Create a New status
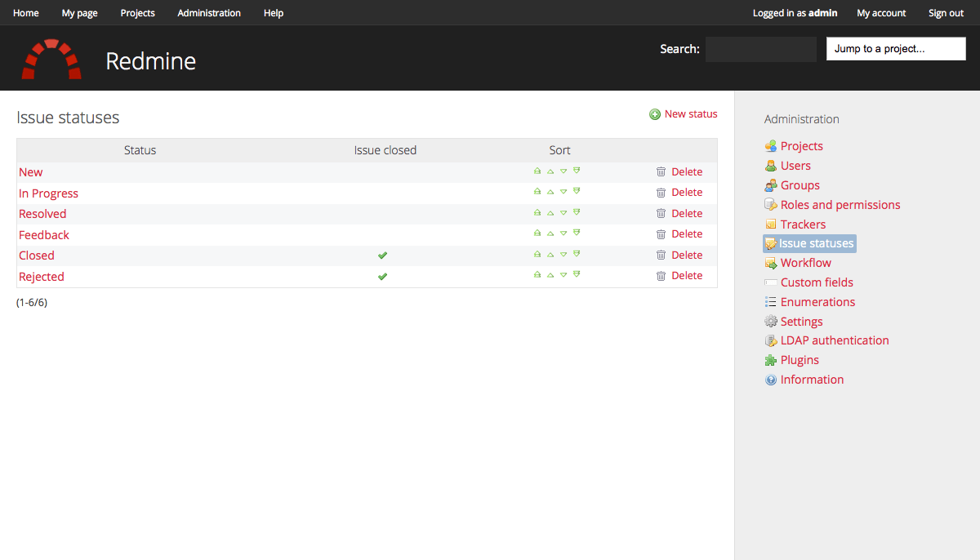980x560 pixels. (x=684, y=114)
